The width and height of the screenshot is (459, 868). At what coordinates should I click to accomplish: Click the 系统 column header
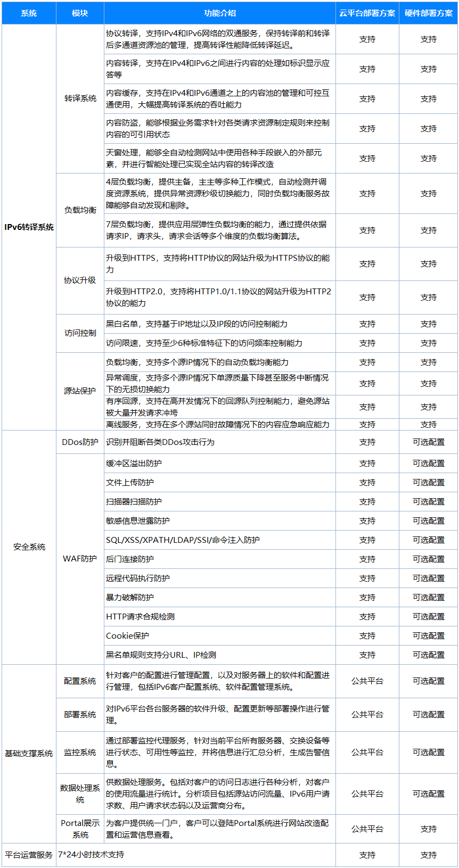pyautogui.click(x=29, y=13)
